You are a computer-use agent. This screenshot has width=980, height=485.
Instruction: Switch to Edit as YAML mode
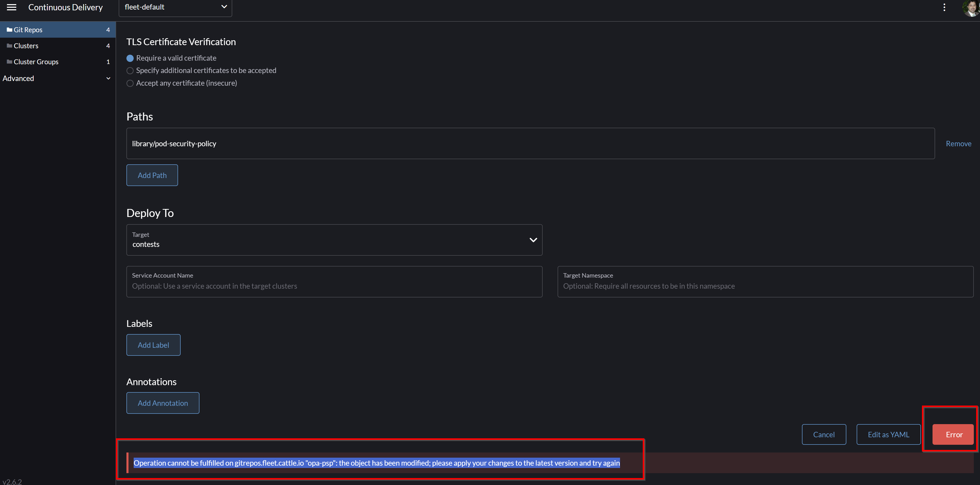888,434
